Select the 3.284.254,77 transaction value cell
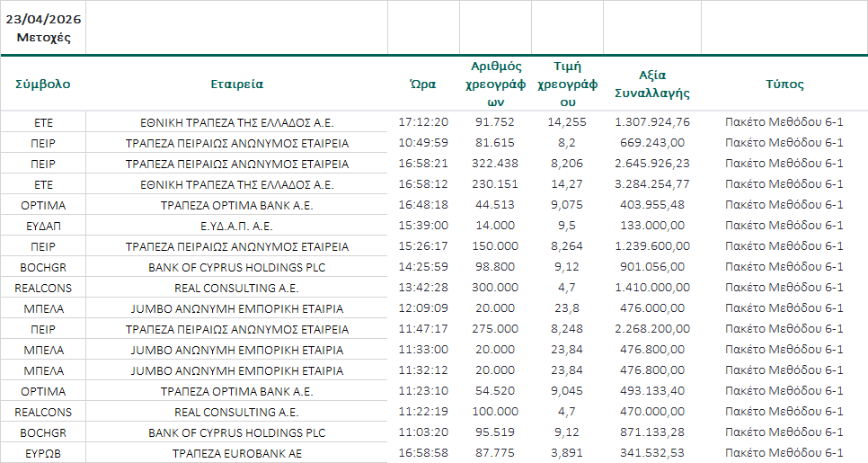868x463 pixels. coord(651,184)
